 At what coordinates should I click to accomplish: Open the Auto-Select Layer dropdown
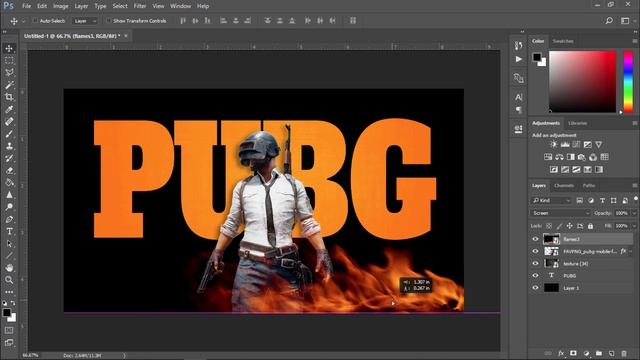[x=85, y=20]
